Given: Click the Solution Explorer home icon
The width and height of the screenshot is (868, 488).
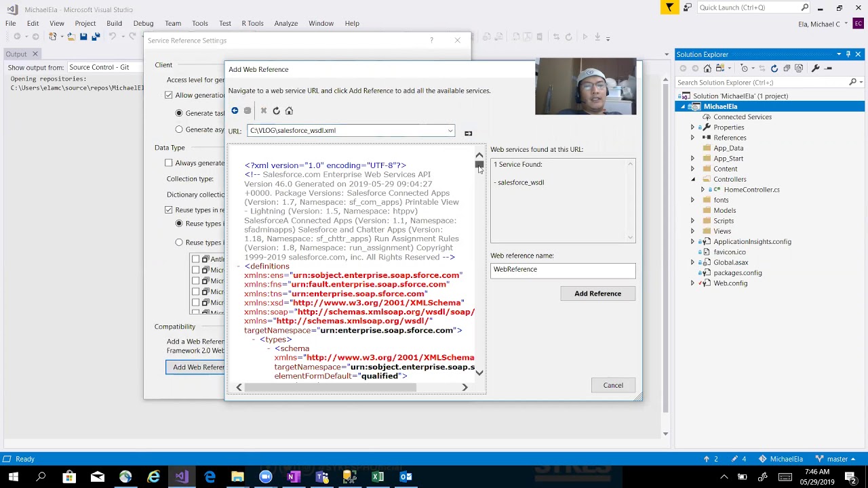Looking at the screenshot, I should [707, 68].
